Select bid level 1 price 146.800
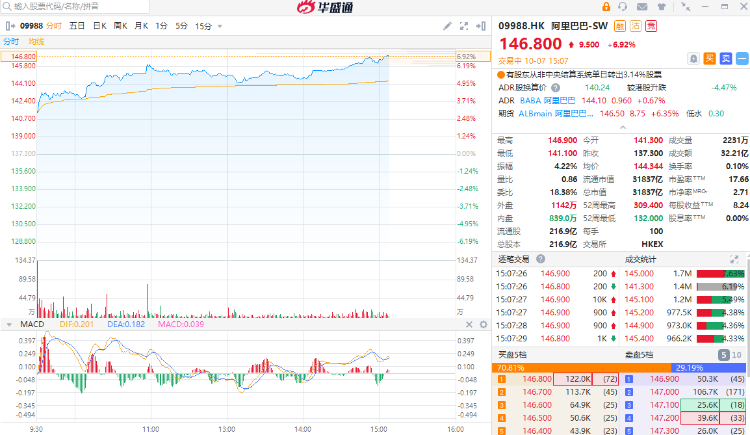750x435 pixels. coord(537,379)
